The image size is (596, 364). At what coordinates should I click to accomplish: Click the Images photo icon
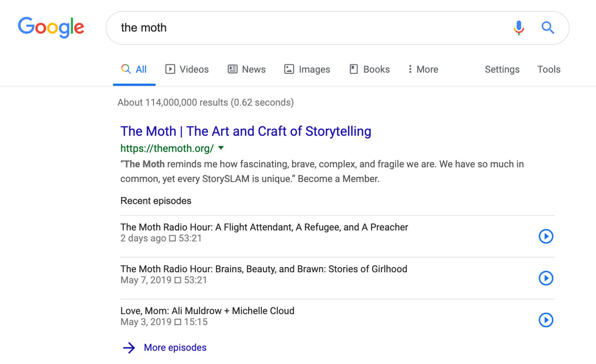pos(289,69)
